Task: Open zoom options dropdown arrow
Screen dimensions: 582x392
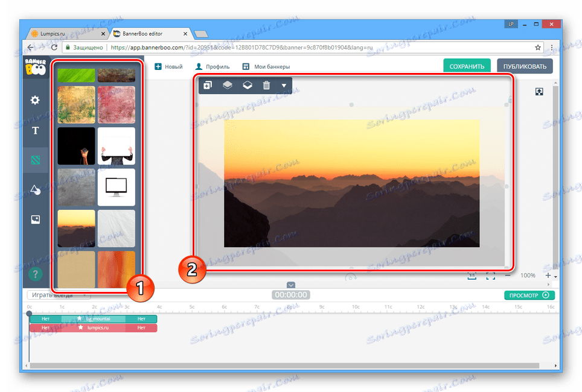Action: click(x=555, y=277)
